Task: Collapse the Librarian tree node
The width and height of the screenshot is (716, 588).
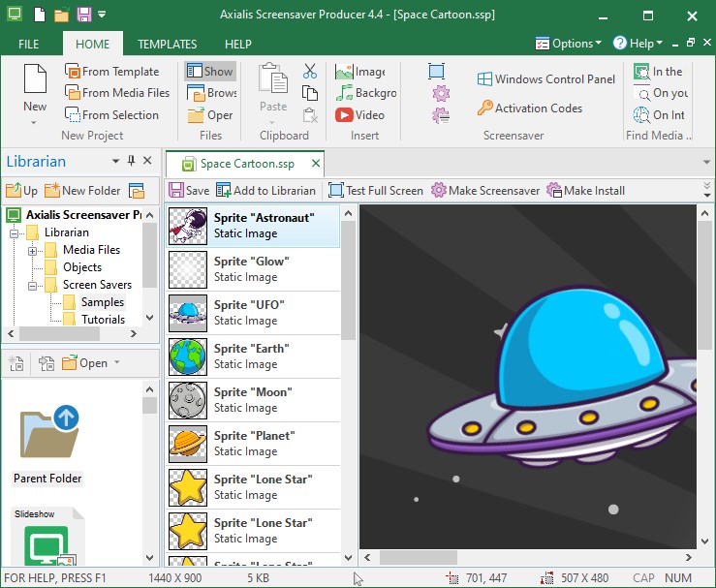Action: tap(15, 233)
